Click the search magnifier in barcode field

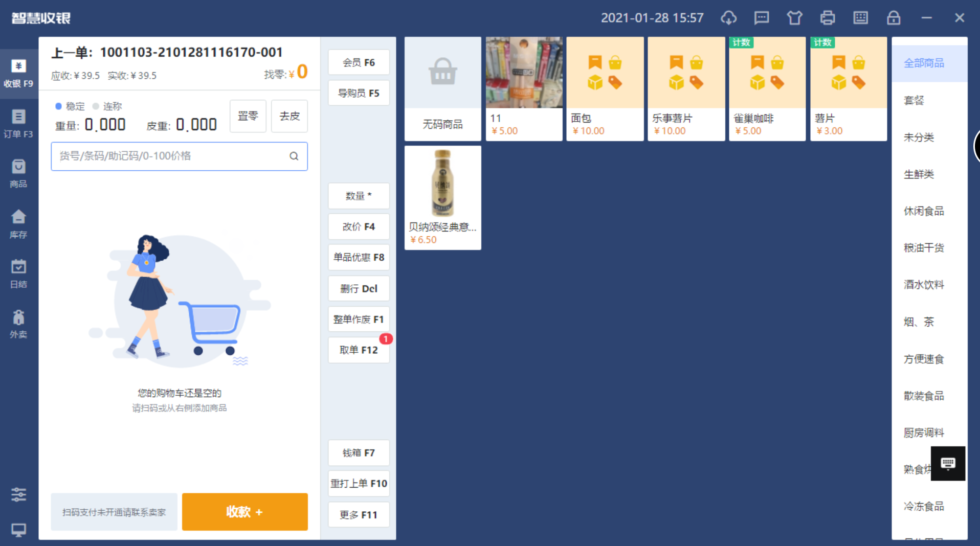tap(294, 156)
